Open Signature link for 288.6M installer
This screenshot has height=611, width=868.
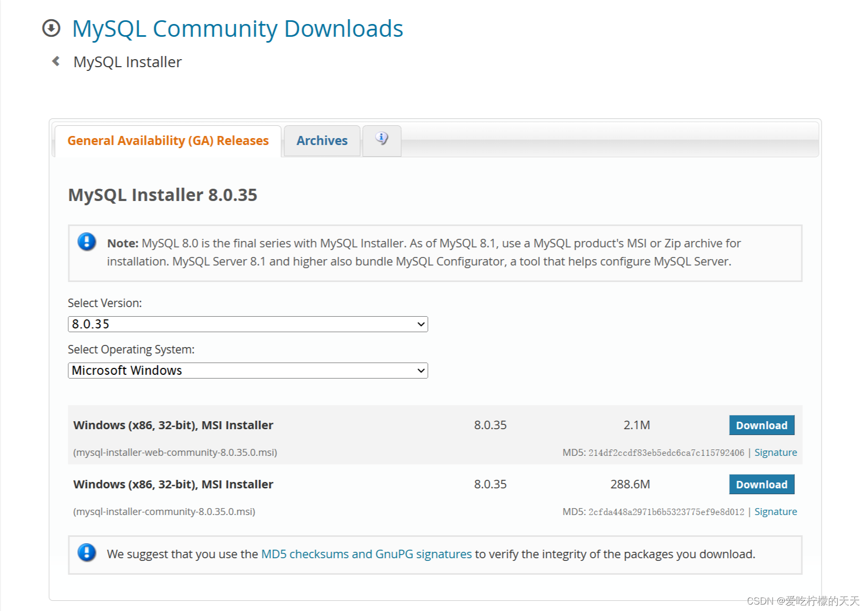tap(776, 512)
